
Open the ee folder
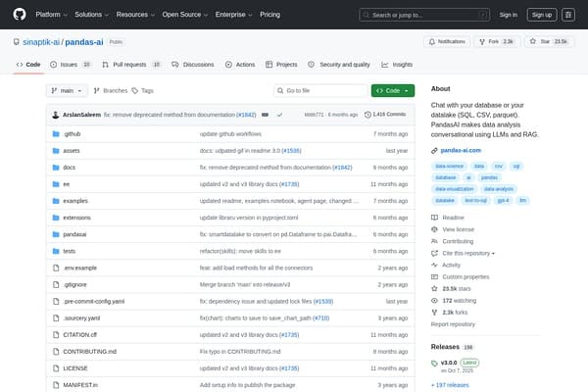click(x=67, y=184)
